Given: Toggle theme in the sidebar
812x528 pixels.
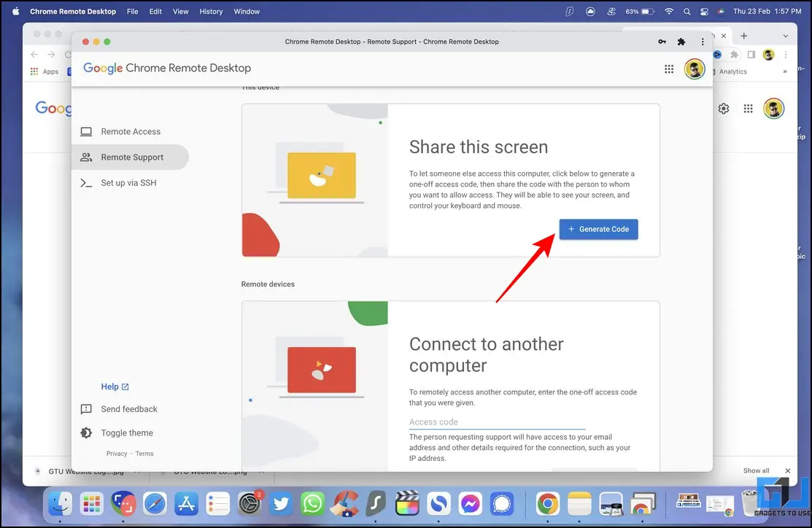Looking at the screenshot, I should pos(117,432).
